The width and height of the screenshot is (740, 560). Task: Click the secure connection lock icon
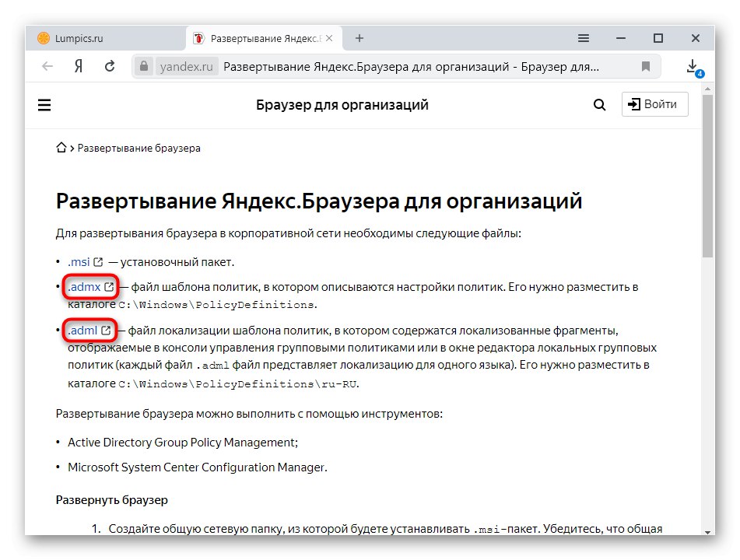[x=143, y=66]
